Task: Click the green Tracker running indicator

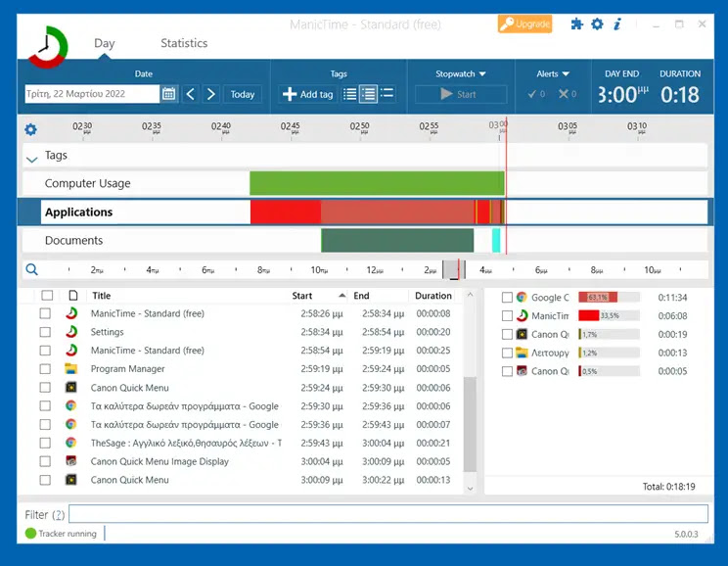Action: 30,534
